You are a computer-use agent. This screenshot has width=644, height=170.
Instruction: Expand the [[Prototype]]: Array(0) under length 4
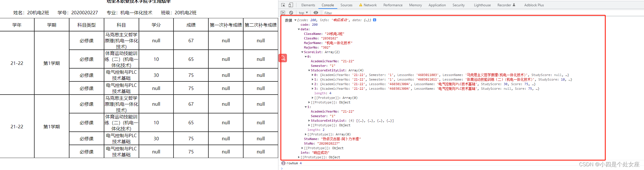pyautogui.click(x=312, y=98)
